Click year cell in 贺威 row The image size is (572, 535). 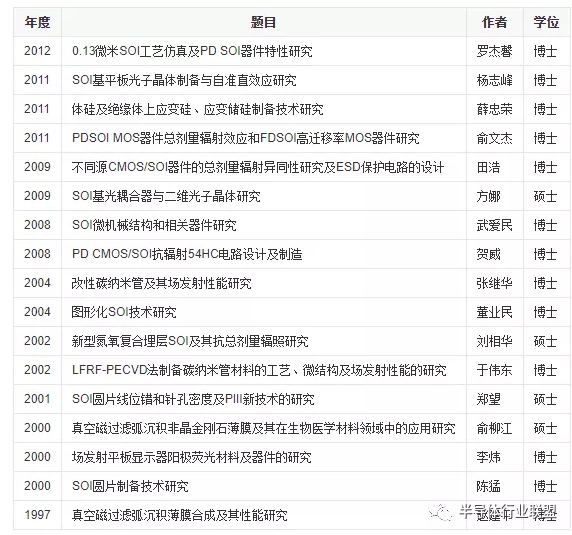pyautogui.click(x=37, y=253)
